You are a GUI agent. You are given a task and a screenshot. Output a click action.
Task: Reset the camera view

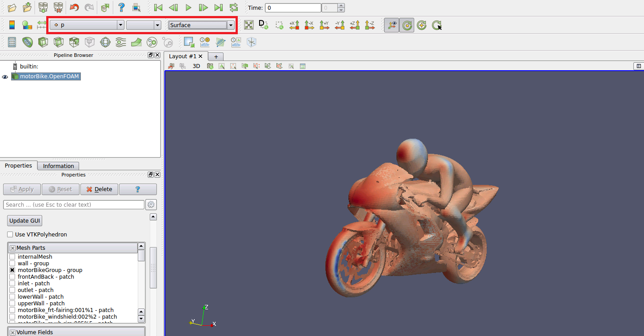pos(249,25)
